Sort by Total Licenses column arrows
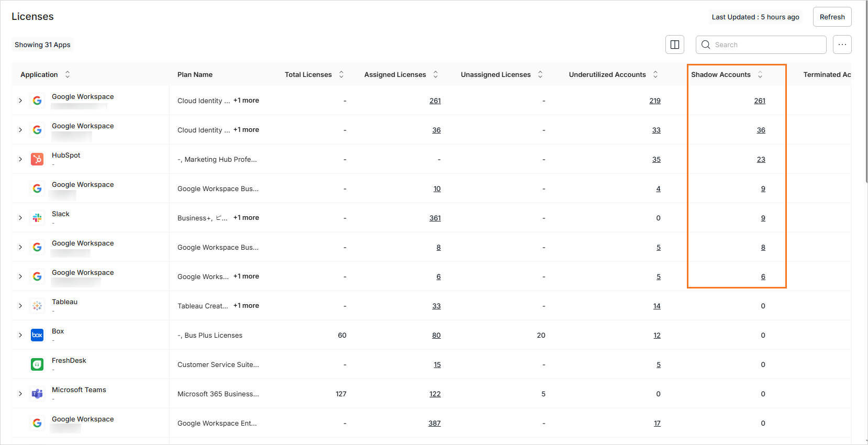The width and height of the screenshot is (868, 445). tap(341, 74)
